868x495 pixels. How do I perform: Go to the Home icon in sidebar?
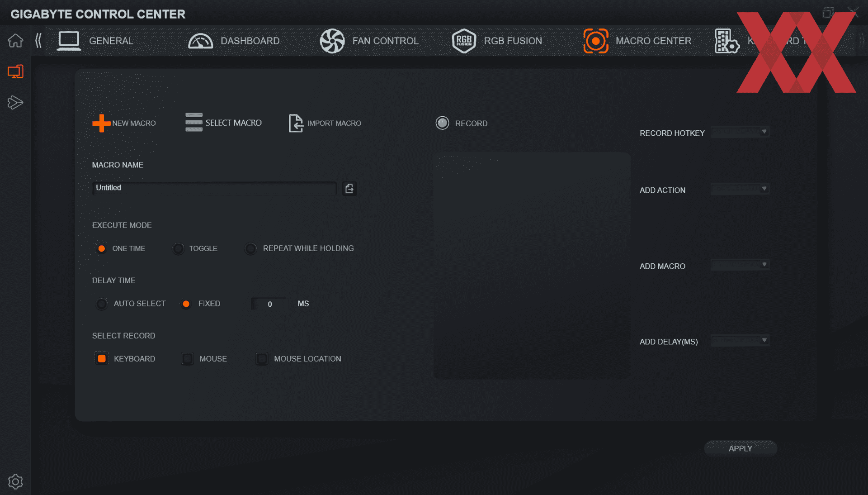[x=15, y=41]
